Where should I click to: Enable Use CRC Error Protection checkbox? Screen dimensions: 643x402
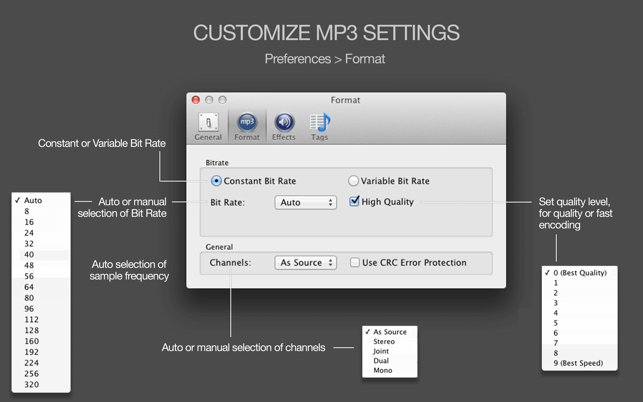pos(355,263)
